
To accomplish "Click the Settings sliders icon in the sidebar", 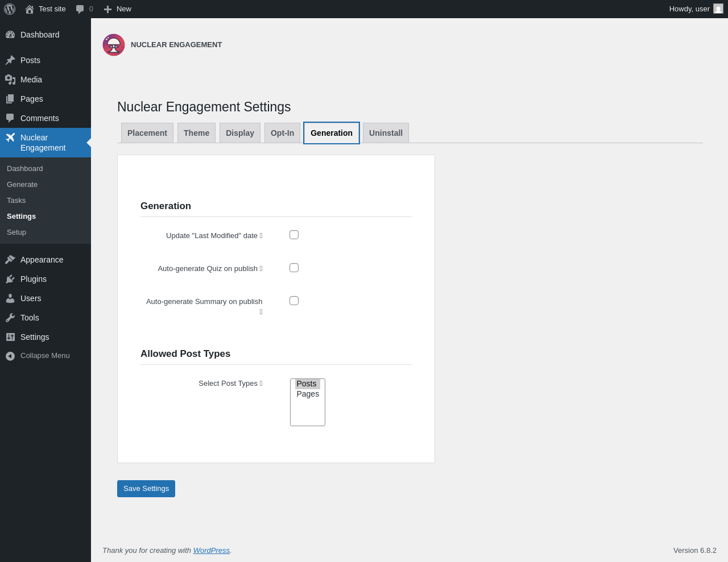I will tap(10, 337).
